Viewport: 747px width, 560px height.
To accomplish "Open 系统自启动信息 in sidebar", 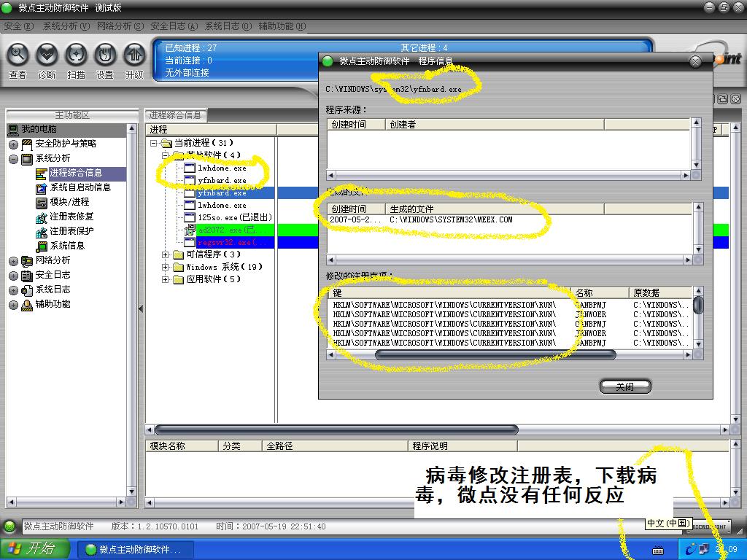I will coord(80,187).
